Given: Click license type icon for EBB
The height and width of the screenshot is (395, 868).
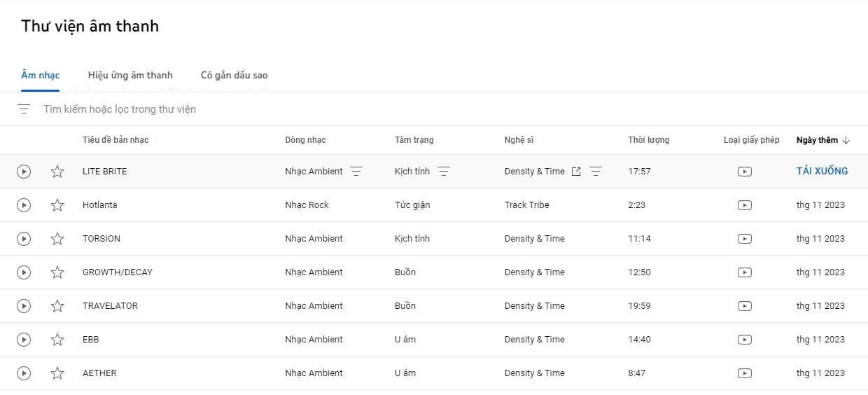Looking at the screenshot, I should click(745, 340).
